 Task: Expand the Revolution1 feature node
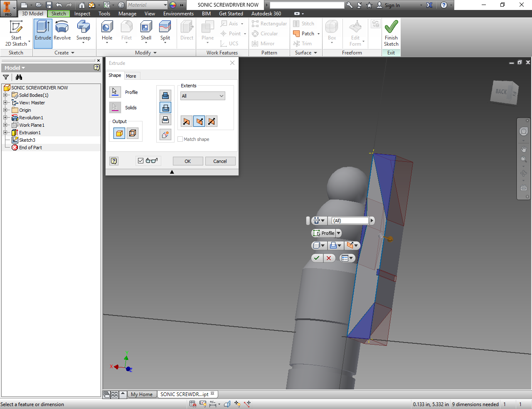5,118
